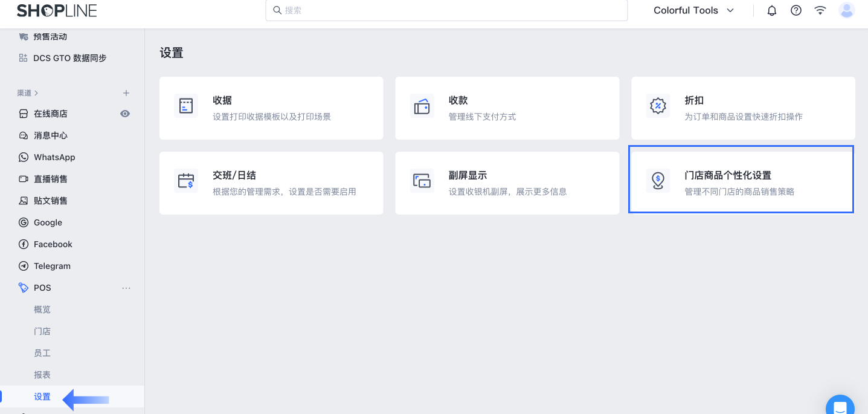
Task: Focus the 搜索 search field
Action: click(x=446, y=10)
